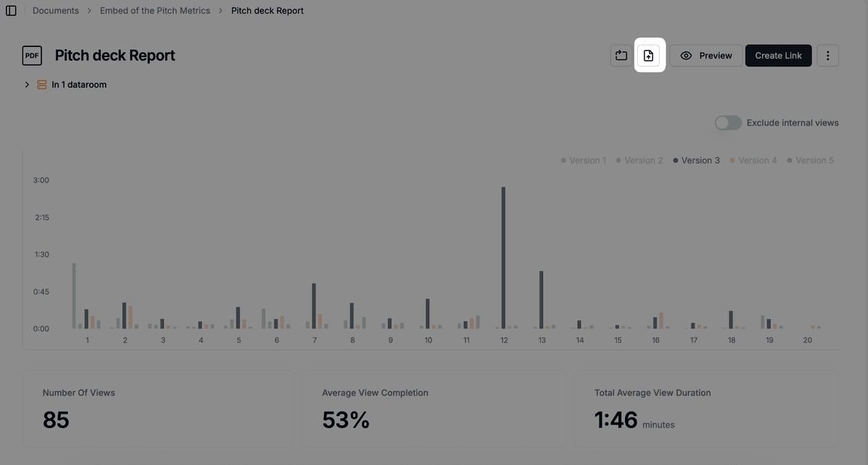Toggle Version 1 legend series
Image resolution: width=868 pixels, height=465 pixels.
[584, 161]
